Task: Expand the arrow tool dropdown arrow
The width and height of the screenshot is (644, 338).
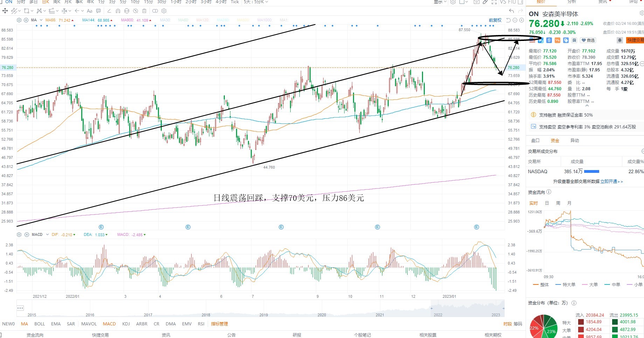Action: [x=82, y=11]
